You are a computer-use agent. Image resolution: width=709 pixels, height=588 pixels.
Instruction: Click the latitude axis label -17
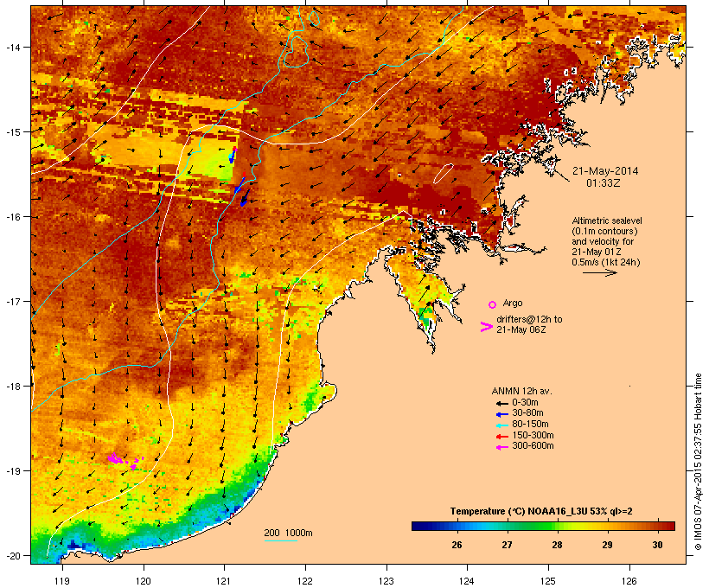click(13, 302)
